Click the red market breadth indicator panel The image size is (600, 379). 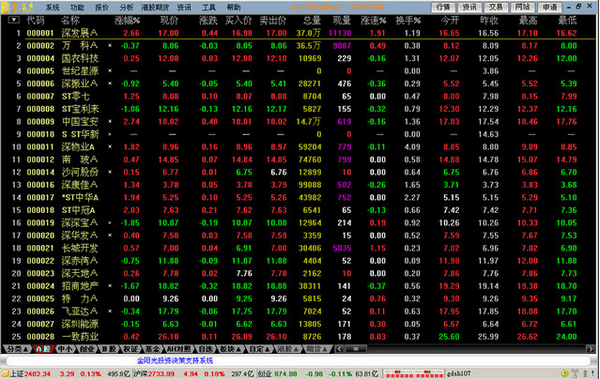coord(414,373)
